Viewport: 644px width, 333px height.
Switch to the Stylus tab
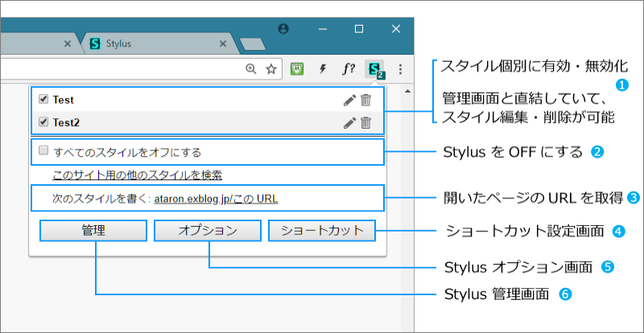[158, 43]
